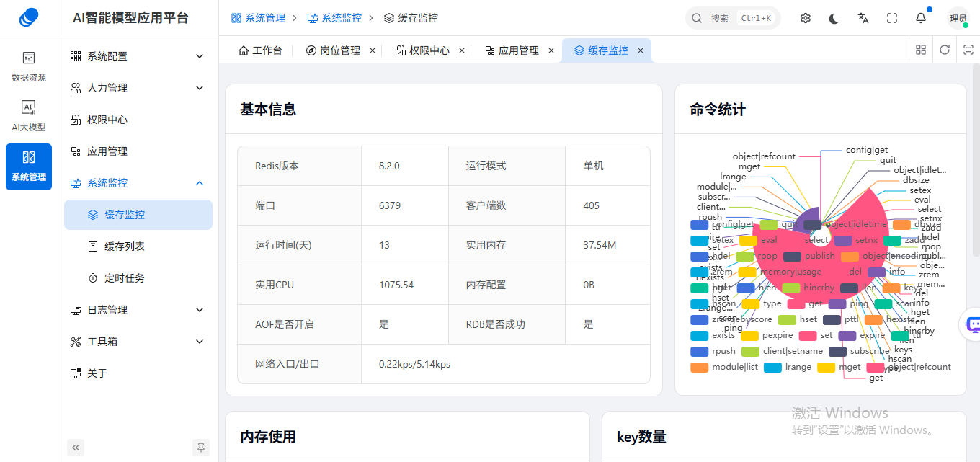The image size is (980, 462).
Task: Expand the 系统配置 sidebar menu
Action: pyautogui.click(x=137, y=56)
